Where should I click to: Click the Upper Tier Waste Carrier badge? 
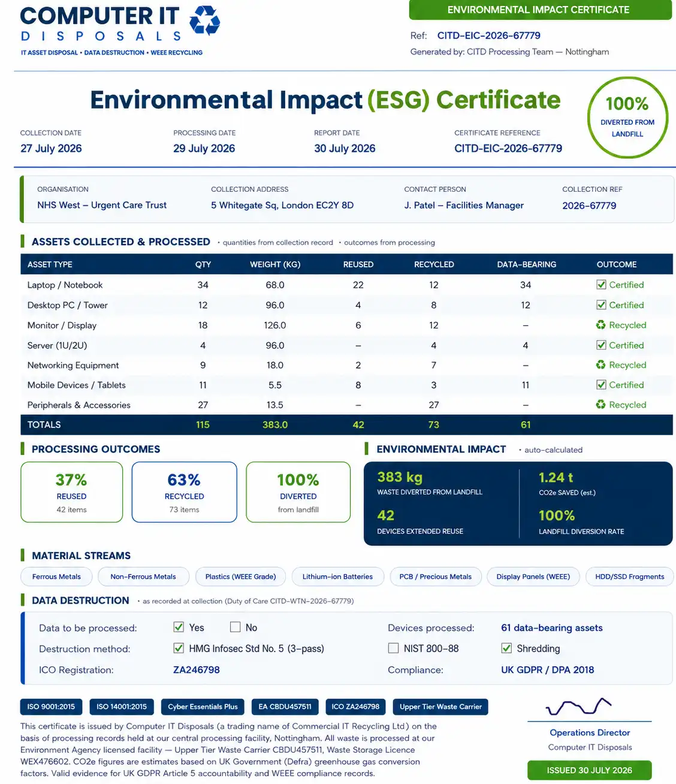coord(440,707)
